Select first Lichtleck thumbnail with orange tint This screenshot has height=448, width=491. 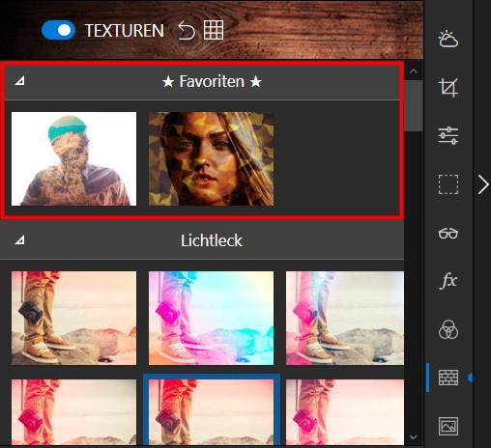pos(73,318)
